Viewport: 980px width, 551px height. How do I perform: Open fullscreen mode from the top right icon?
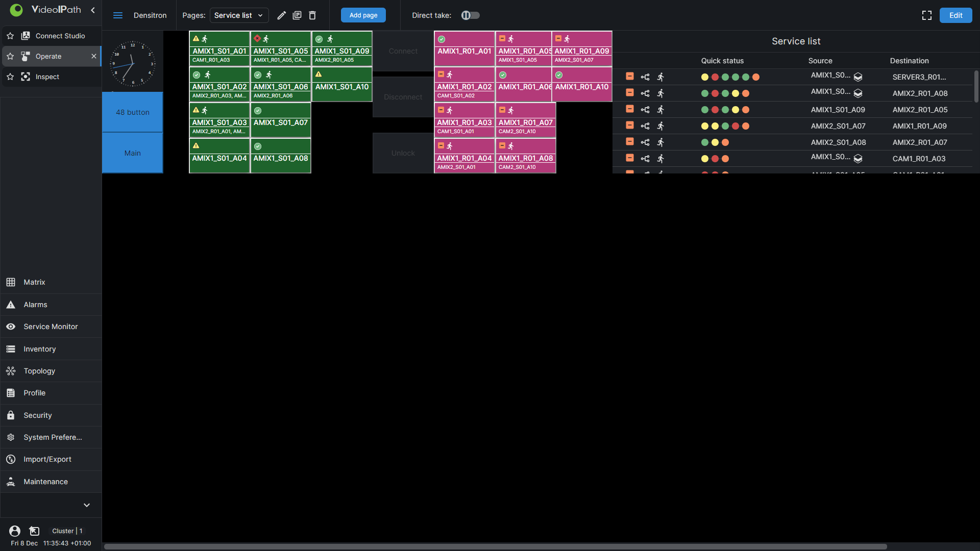[x=927, y=15]
